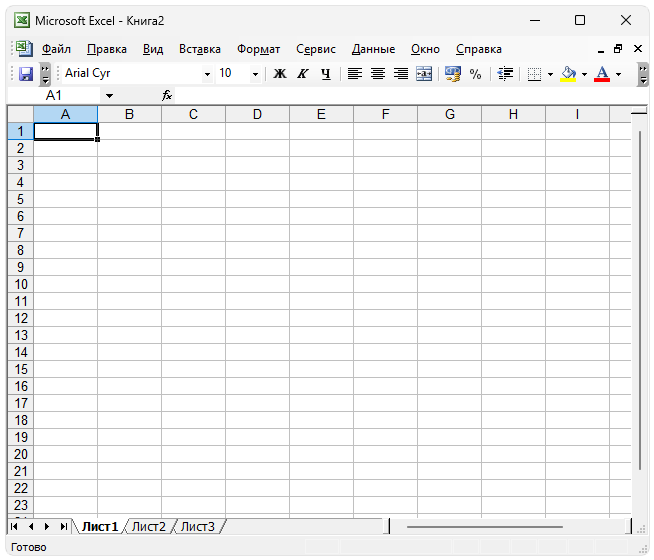Apply percent style format
The width and height of the screenshot is (654, 560).
(x=475, y=74)
